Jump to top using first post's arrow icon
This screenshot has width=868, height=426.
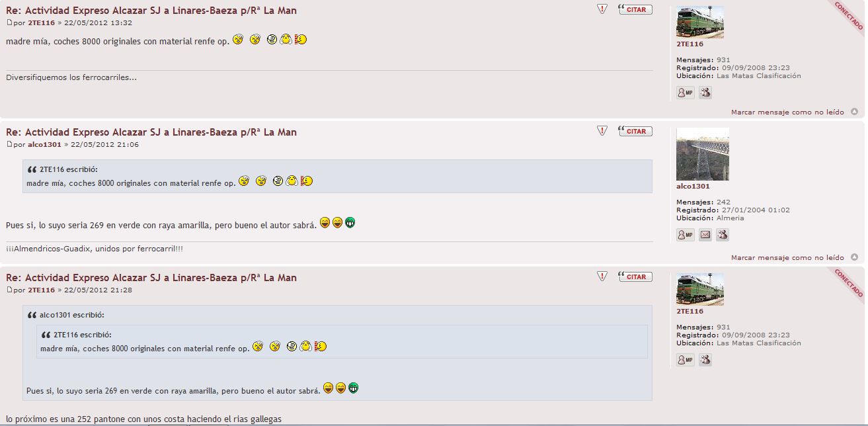(854, 112)
